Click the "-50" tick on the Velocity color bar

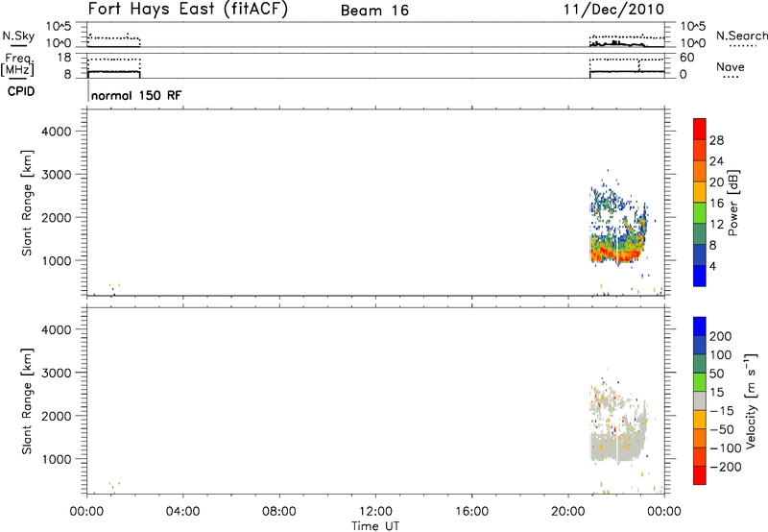(x=722, y=429)
